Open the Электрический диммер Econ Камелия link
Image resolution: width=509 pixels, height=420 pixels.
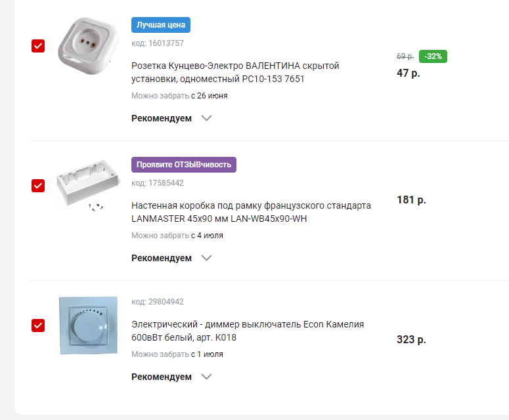pos(248,331)
